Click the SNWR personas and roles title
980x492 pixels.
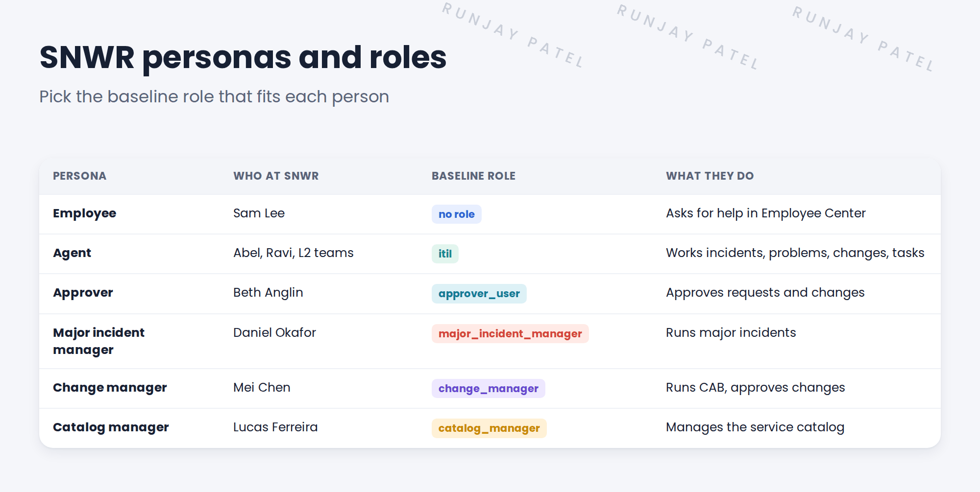pos(243,57)
